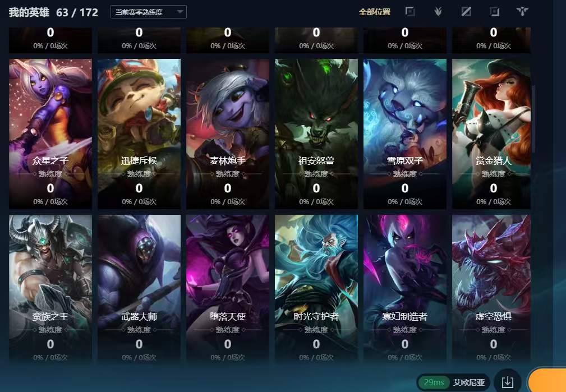Expand the mastery dropdown arrow
The width and height of the screenshot is (566, 392).
(180, 12)
